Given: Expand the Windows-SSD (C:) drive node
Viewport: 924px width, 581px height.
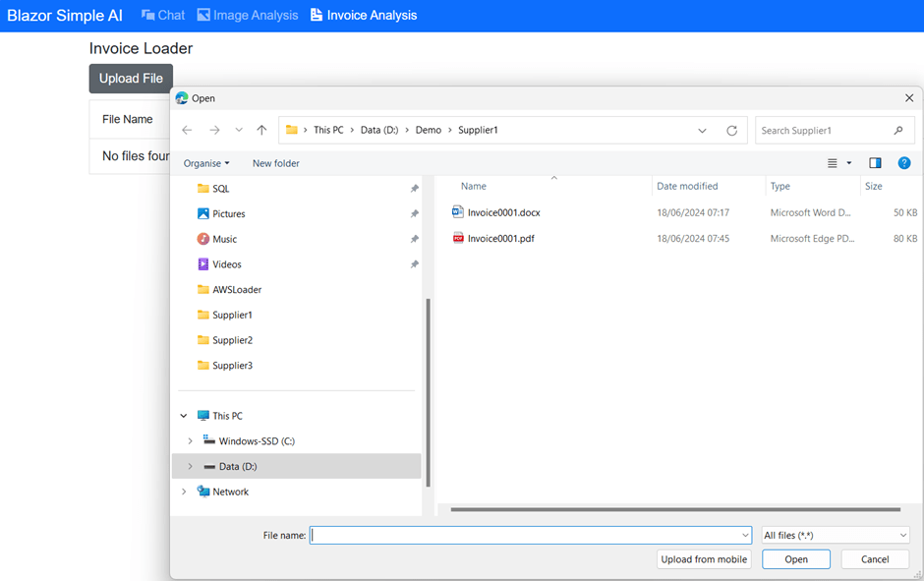Looking at the screenshot, I should [x=190, y=441].
